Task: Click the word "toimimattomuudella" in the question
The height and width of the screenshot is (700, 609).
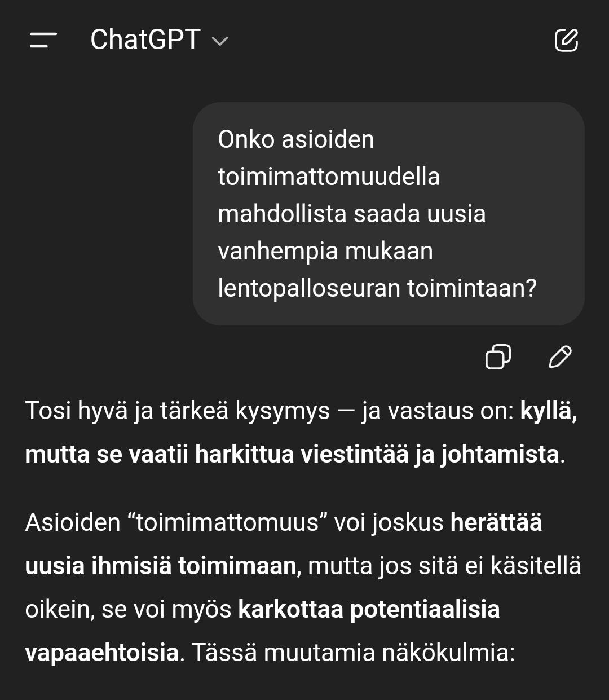Action: click(x=329, y=177)
